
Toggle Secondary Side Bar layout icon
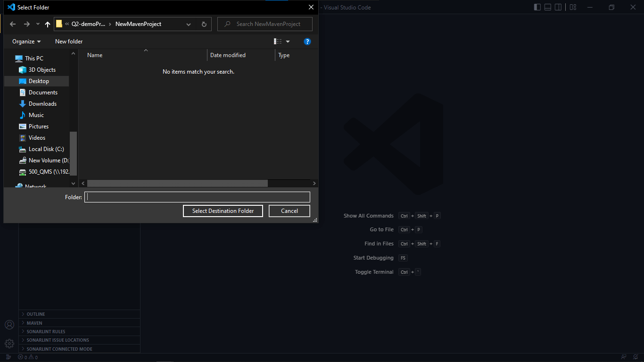(558, 7)
